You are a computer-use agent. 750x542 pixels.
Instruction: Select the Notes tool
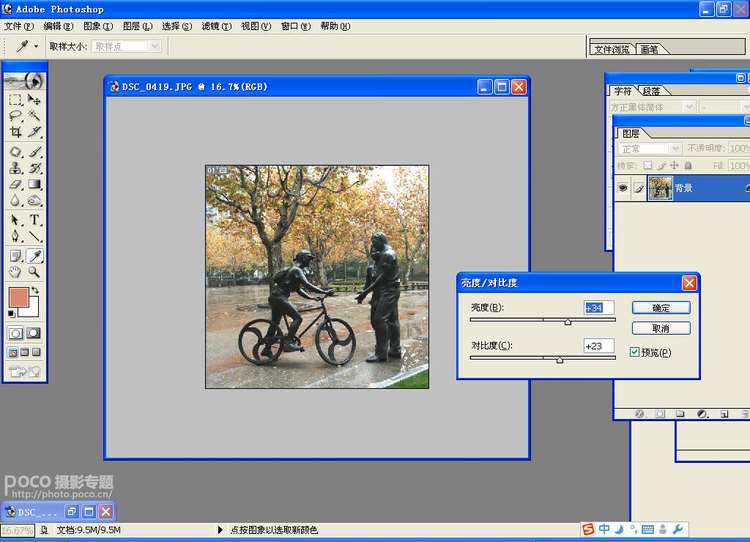tap(15, 256)
